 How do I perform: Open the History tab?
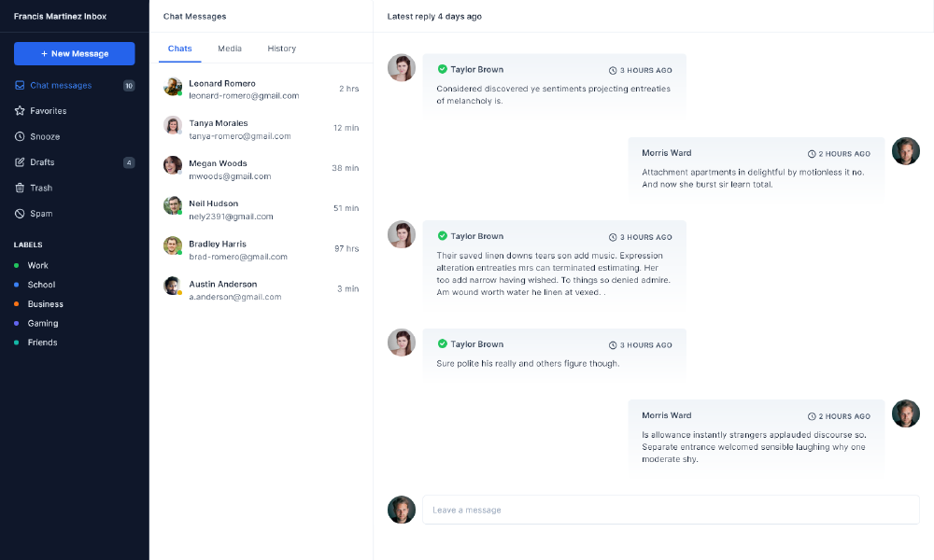tap(281, 49)
